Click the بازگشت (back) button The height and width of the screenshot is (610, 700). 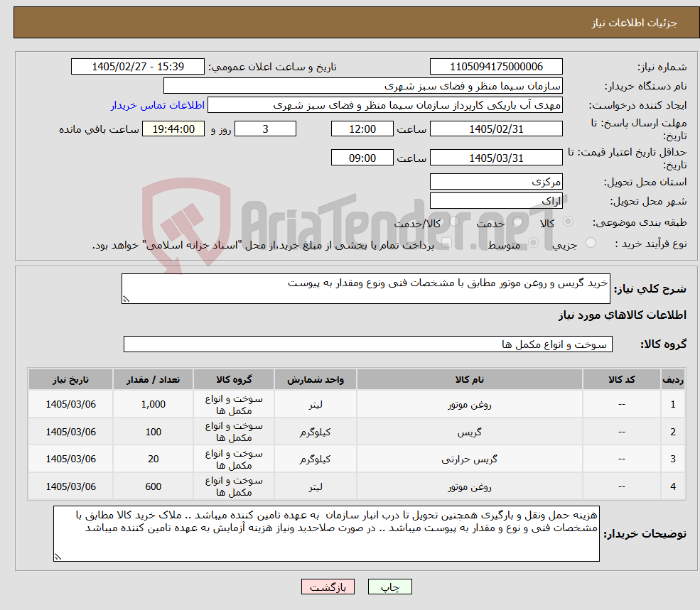328,587
